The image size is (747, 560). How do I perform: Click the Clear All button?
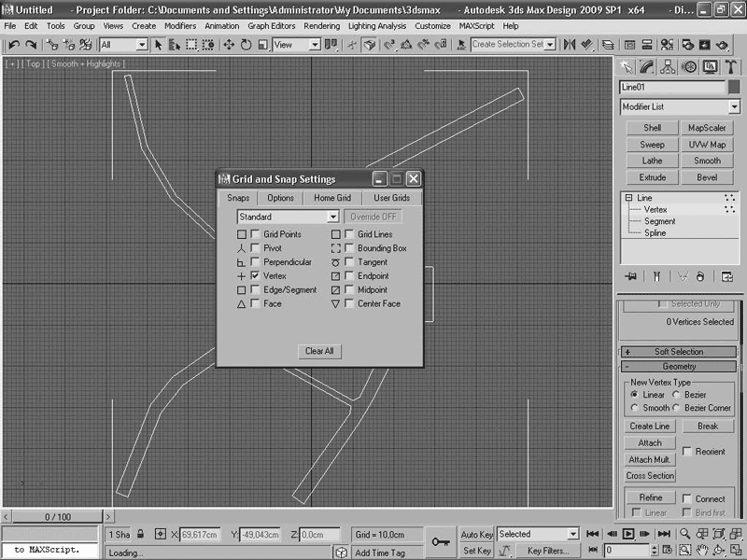(x=319, y=351)
